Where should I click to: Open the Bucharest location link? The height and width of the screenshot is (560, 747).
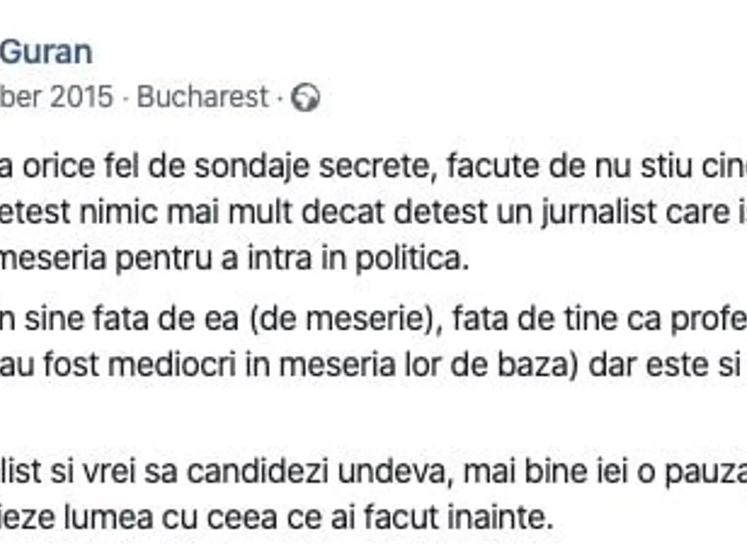point(203,98)
